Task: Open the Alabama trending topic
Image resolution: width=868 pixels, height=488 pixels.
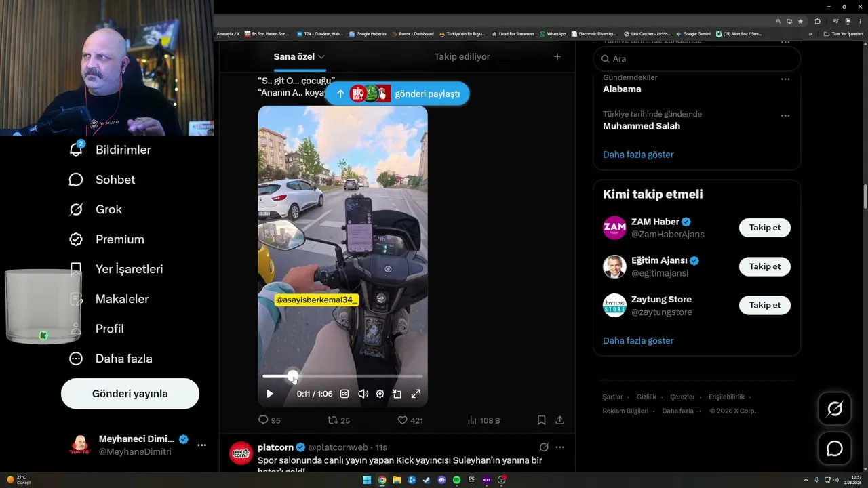Action: 622,89
